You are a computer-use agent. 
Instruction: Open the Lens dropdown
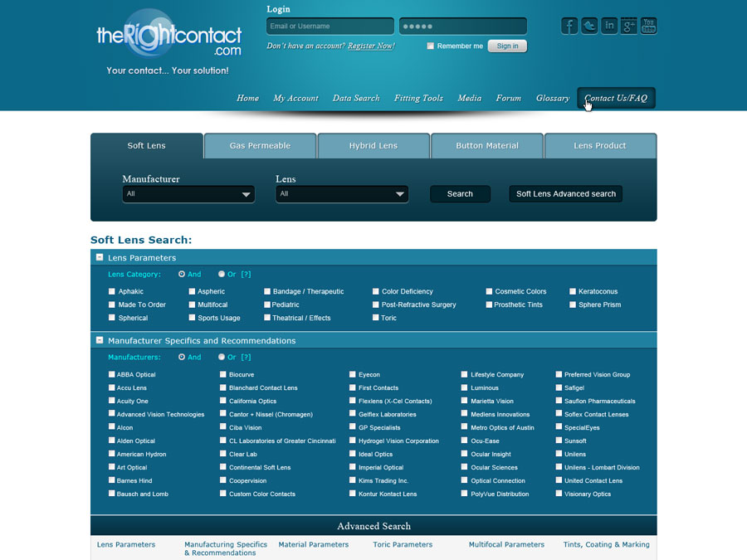tap(342, 194)
